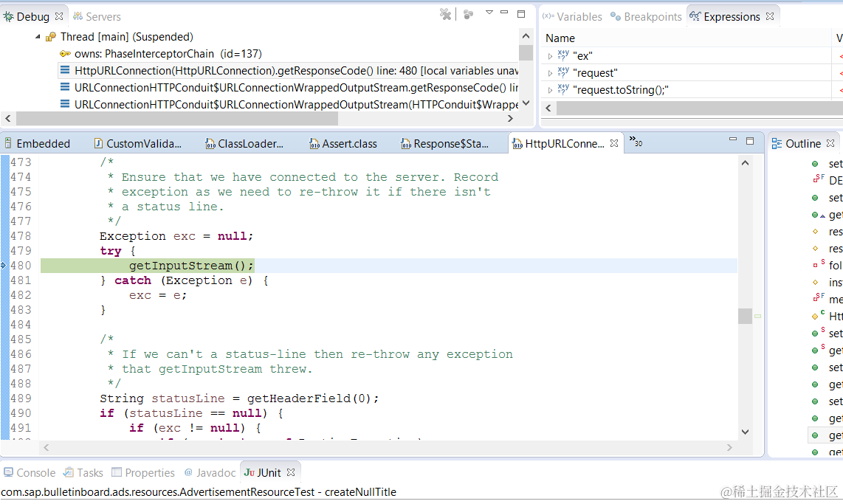Viewport: 843px width, 504px height.
Task: Click watch expression icon next to "ex"
Action: tap(563, 55)
